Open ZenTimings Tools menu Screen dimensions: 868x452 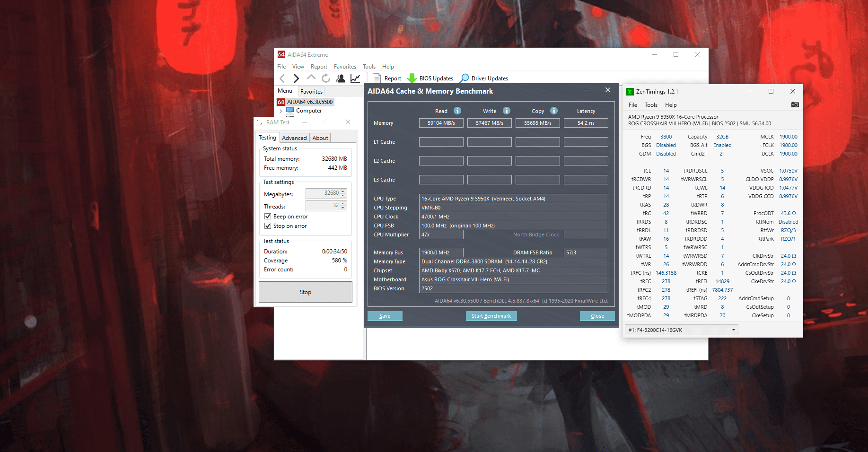pos(651,105)
